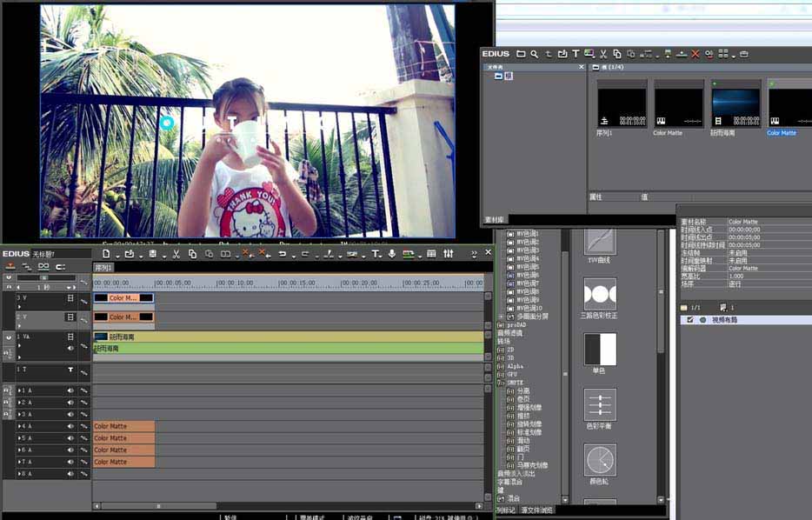Apply the 单色 monochrome effect icon
The height and width of the screenshot is (520, 812).
[600, 349]
